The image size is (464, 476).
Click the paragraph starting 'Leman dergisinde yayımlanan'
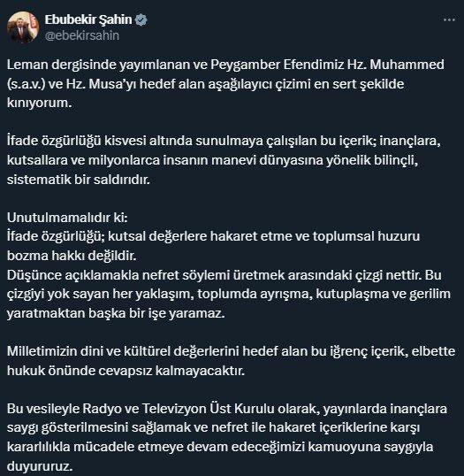pyautogui.click(x=225, y=84)
